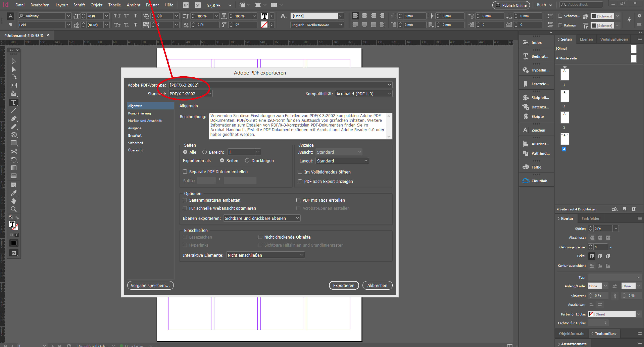644x347 pixels.
Task: Open the Skripte panel
Action: [x=536, y=117]
